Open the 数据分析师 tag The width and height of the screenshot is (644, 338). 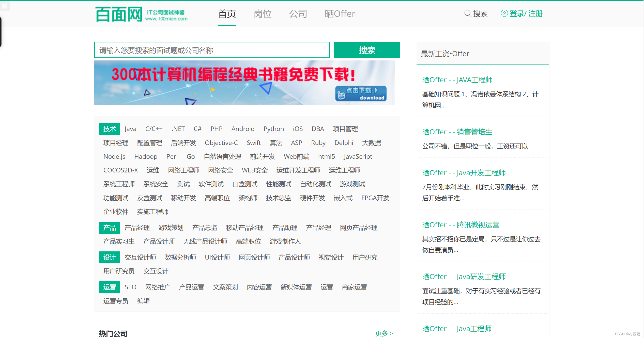[x=180, y=257]
